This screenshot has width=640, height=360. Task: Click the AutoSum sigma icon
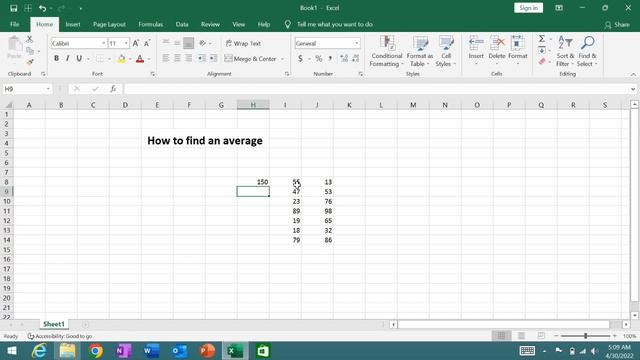pos(542,39)
